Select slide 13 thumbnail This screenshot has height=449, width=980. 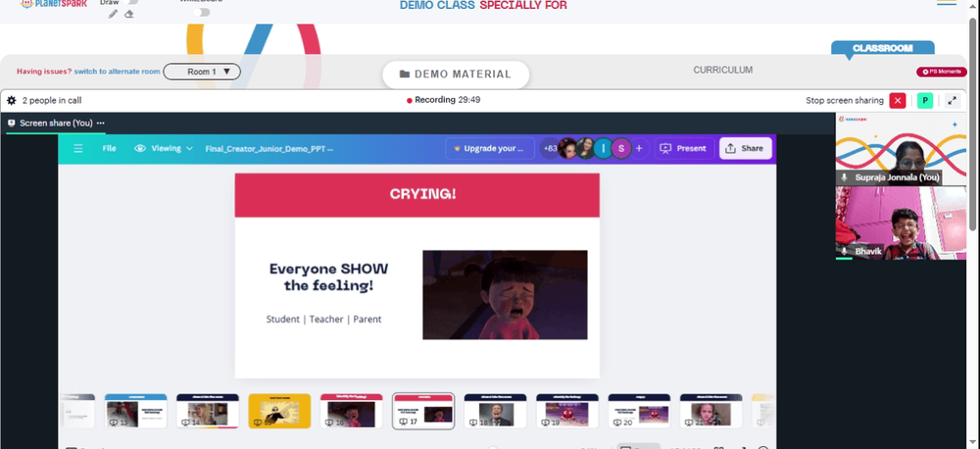[135, 411]
